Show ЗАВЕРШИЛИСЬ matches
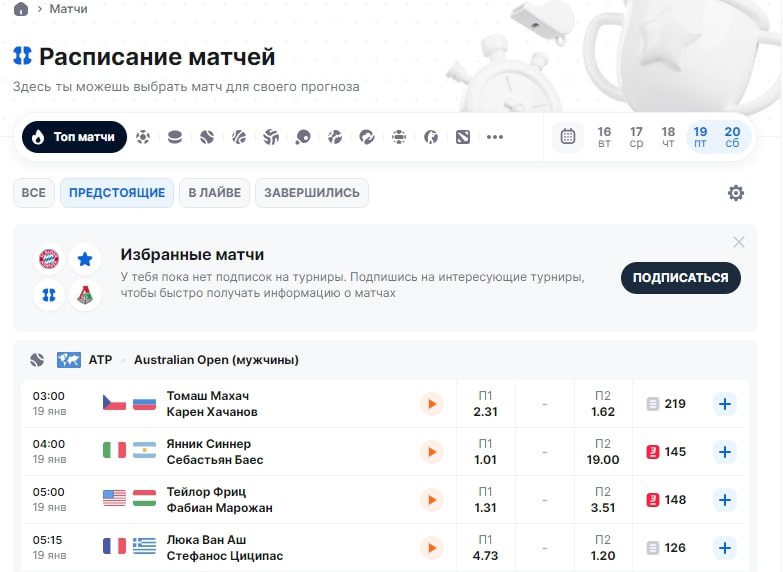The image size is (783, 572). pyautogui.click(x=312, y=193)
